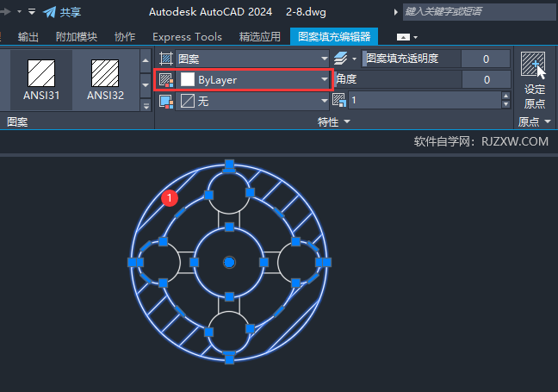Click the background color icon
Screen dimensions: 558x392
coord(166,102)
